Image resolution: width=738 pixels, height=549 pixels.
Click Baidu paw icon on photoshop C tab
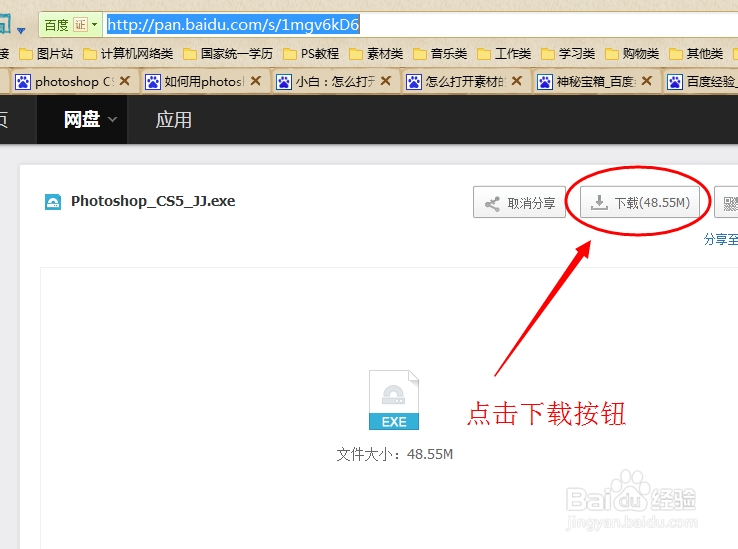click(x=23, y=82)
